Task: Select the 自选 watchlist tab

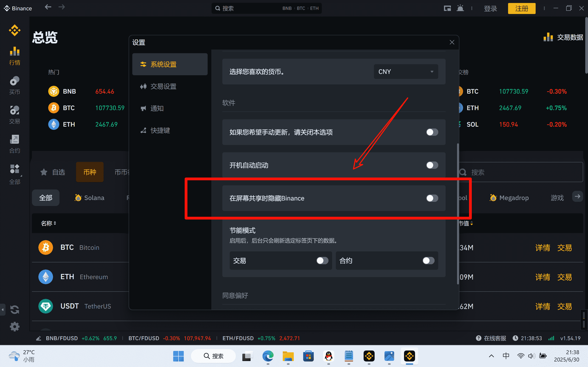Action: pos(53,172)
